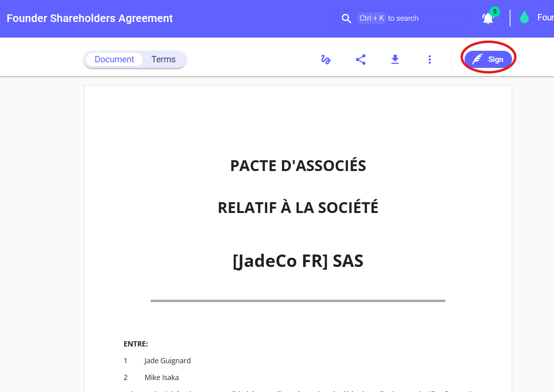Open the company name menu in header

coord(545,18)
